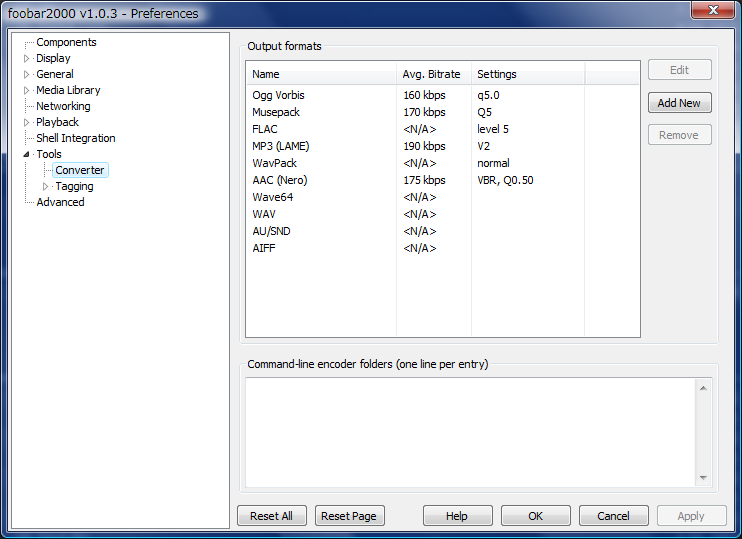Image resolution: width=742 pixels, height=539 pixels.
Task: Select the AU/SND format row
Action: tap(442, 231)
